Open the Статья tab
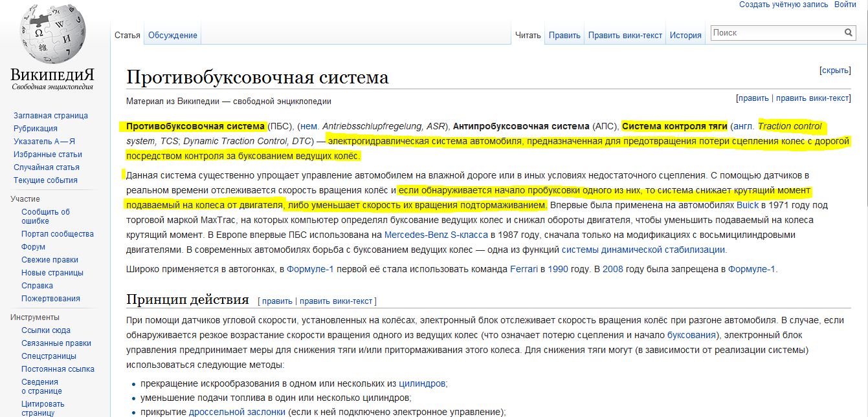The height and width of the screenshot is (417, 868). coord(128,35)
